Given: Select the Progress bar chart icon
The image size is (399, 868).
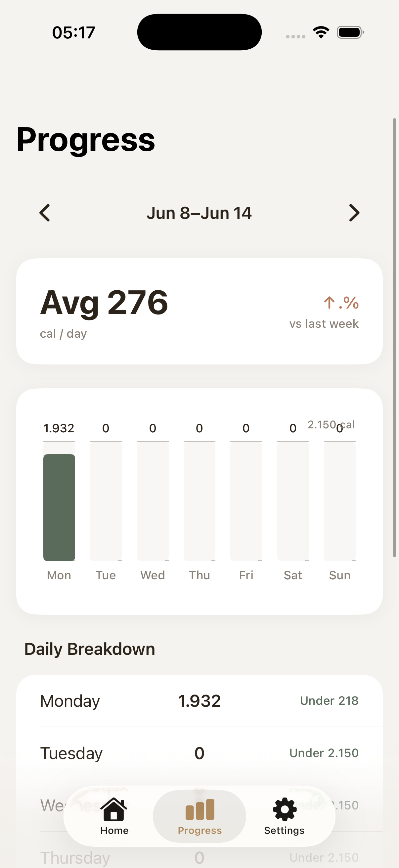Looking at the screenshot, I should [200, 809].
